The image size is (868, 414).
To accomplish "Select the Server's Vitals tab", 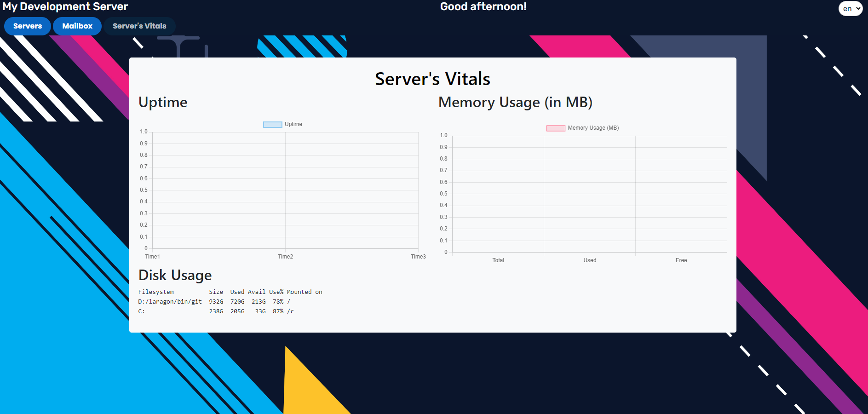I will tap(139, 26).
